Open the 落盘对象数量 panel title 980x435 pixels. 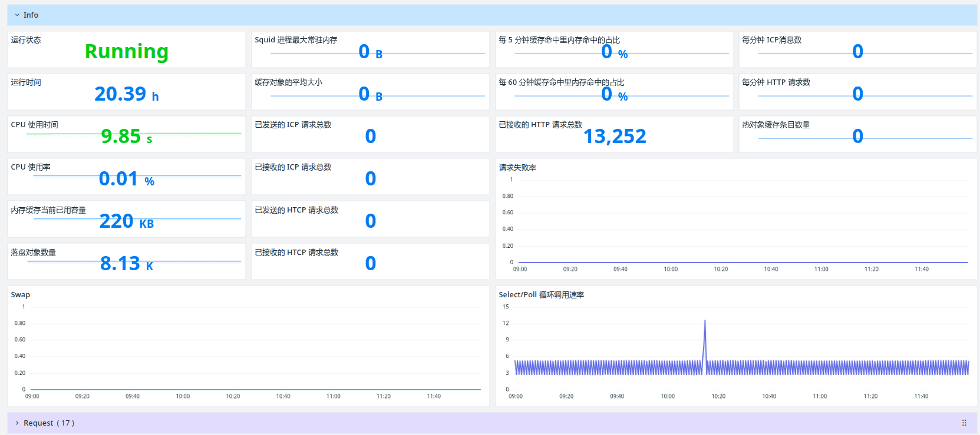click(34, 253)
